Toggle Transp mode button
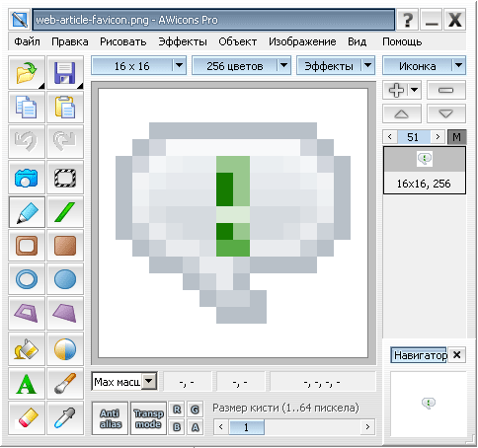Image resolution: width=478 pixels, height=448 pixels. tap(148, 418)
